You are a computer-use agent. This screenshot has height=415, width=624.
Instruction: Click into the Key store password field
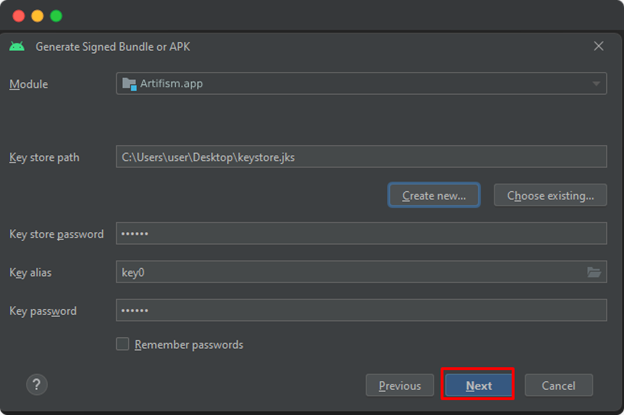coord(360,234)
